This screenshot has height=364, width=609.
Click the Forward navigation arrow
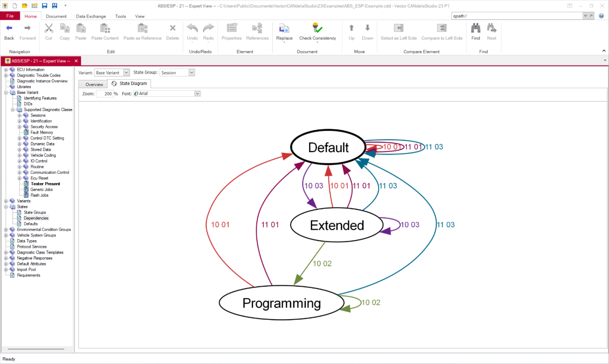[x=28, y=28]
